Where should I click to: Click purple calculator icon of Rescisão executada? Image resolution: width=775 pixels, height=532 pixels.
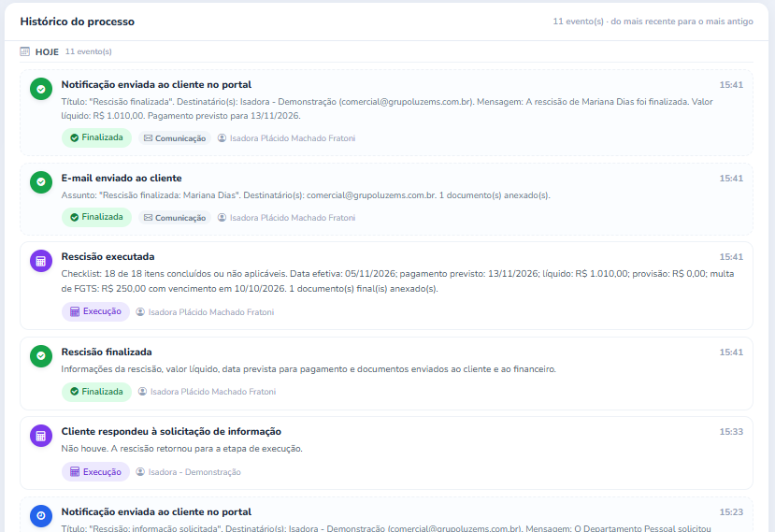click(x=41, y=261)
